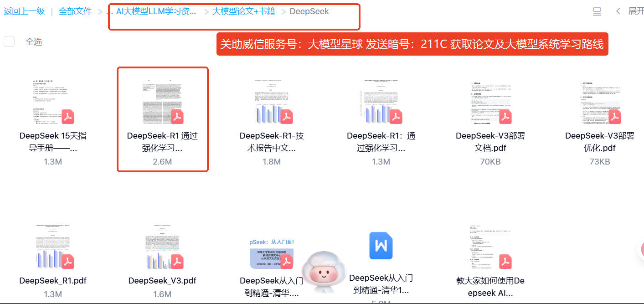This screenshot has height=304, width=644.
Task: Click PDF icon on DeepSeek-V3部署优化.pdf
Action: tap(614, 117)
